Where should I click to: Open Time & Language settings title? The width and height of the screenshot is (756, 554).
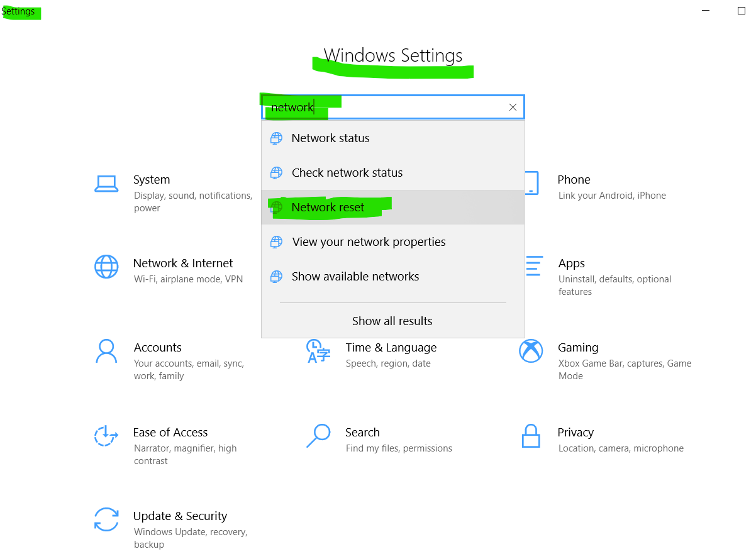[x=391, y=348]
